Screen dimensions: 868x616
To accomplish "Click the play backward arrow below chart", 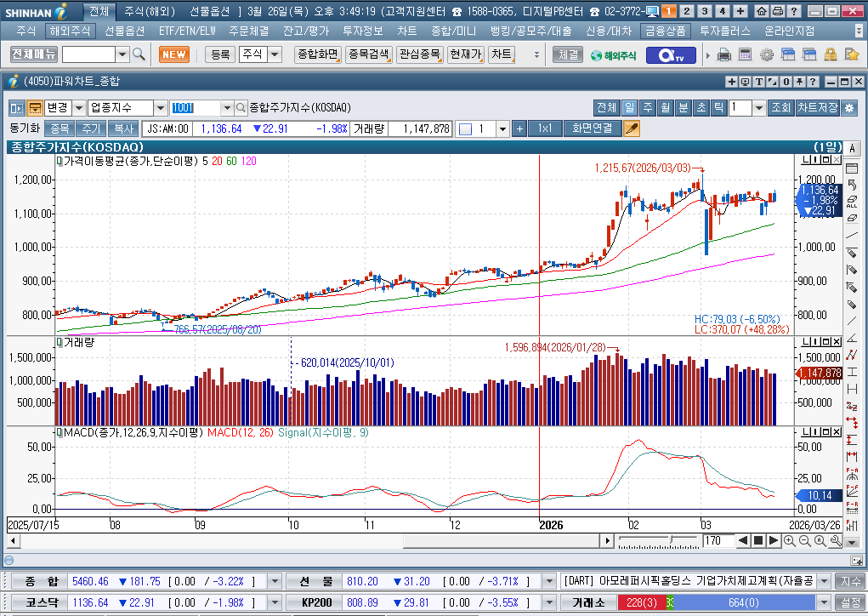I will [743, 540].
